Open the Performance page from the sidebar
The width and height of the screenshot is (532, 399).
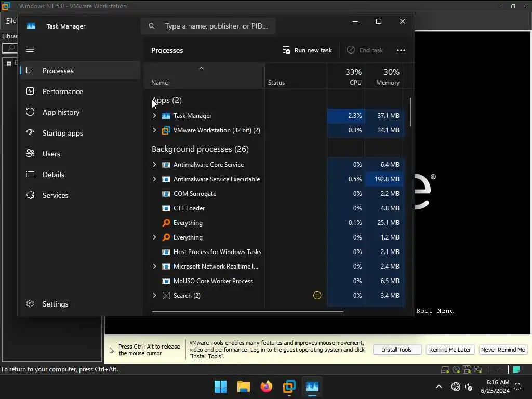coord(80,91)
